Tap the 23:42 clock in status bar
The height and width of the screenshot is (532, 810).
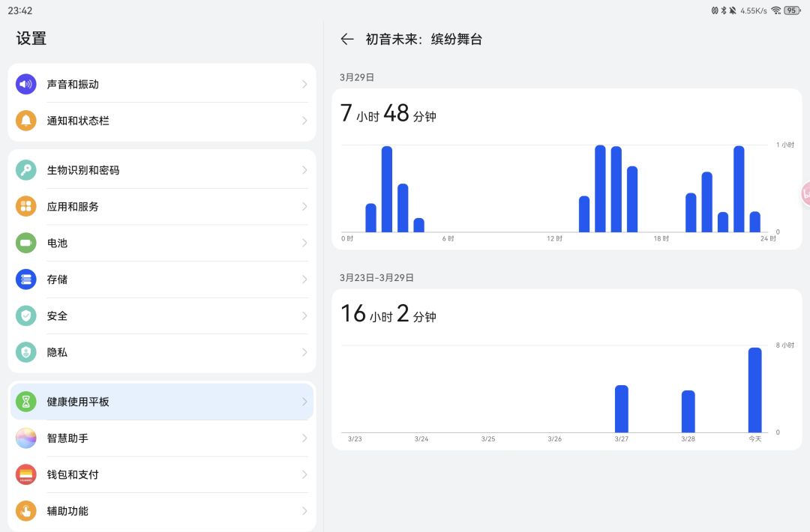pyautogui.click(x=20, y=10)
